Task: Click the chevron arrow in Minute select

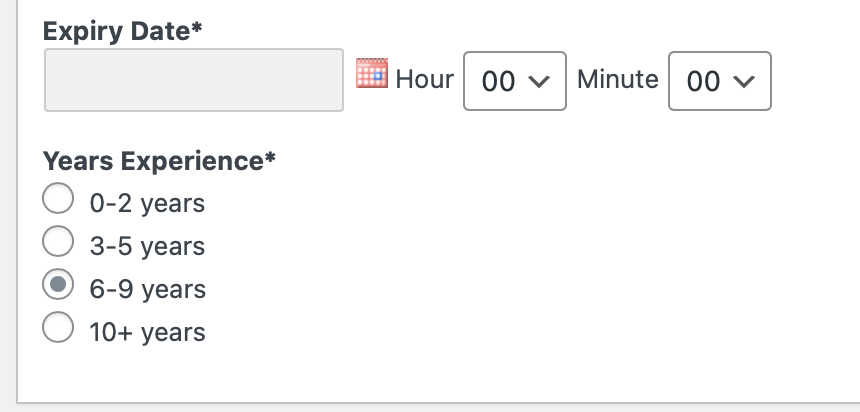Action: [x=744, y=81]
